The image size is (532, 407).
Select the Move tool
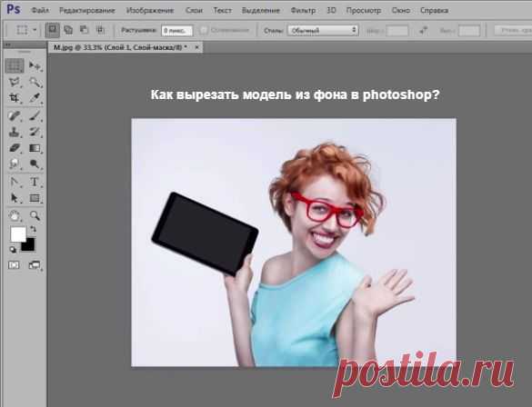coord(35,65)
